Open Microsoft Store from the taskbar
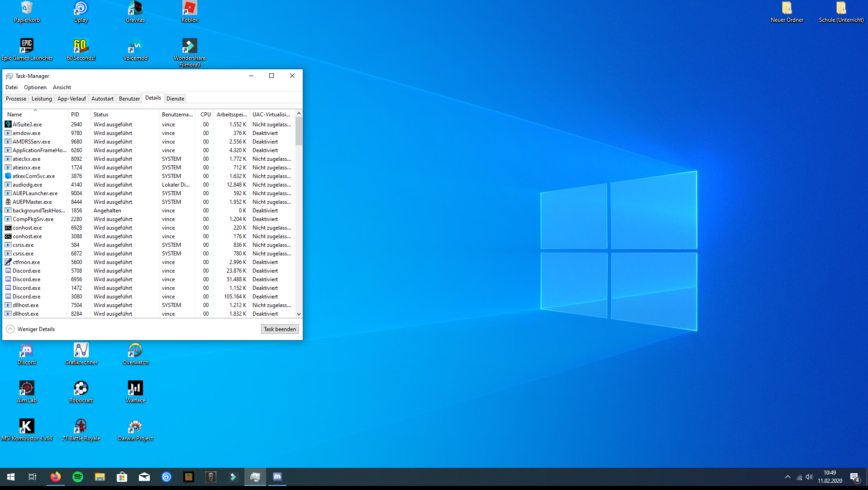 click(x=122, y=477)
